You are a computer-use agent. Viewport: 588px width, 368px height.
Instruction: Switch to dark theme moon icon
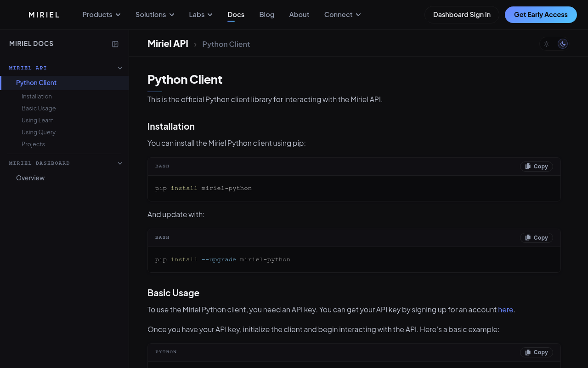click(563, 44)
